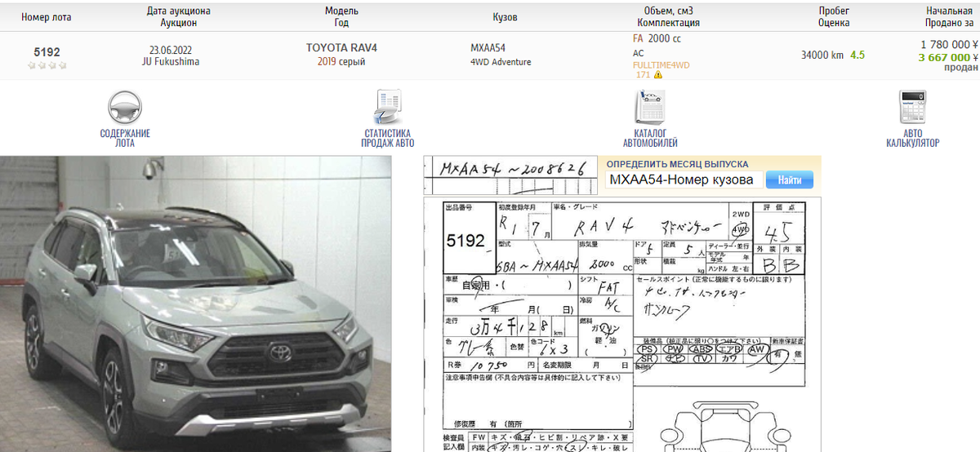
Task: Click the Авто калькулятор label
Action: point(912,138)
